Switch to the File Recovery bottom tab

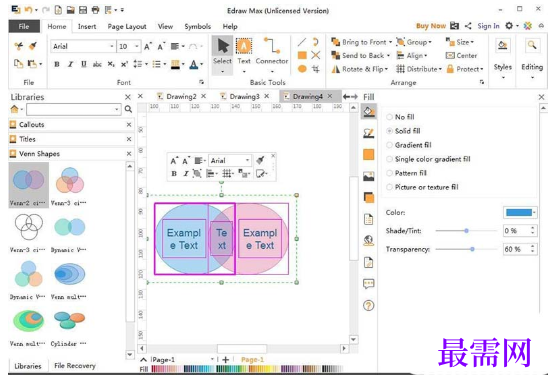coord(75,365)
